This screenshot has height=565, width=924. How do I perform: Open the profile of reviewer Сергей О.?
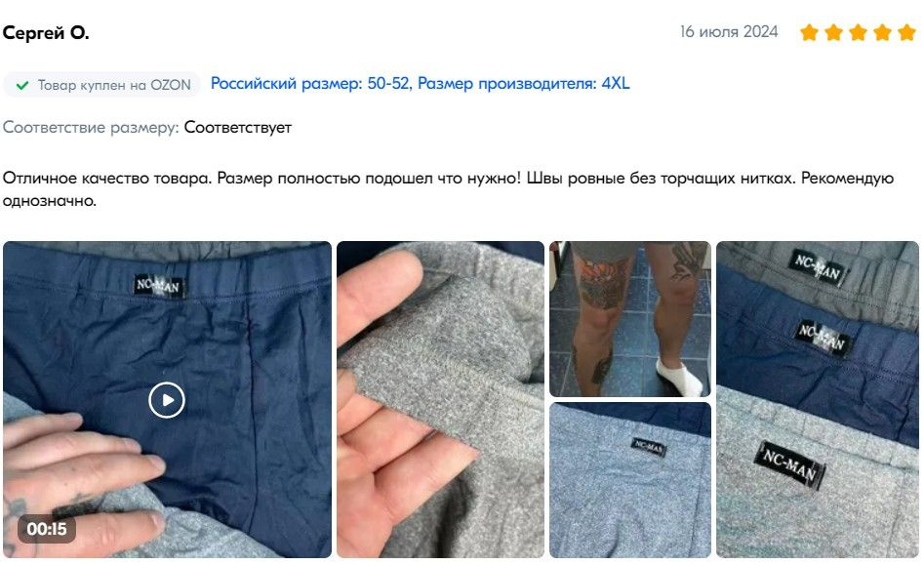point(46,33)
